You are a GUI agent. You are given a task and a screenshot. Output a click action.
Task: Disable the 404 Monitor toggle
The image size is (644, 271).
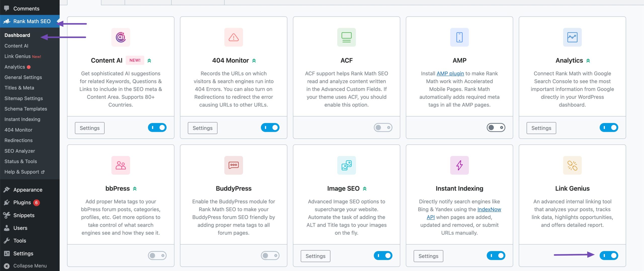[270, 127]
